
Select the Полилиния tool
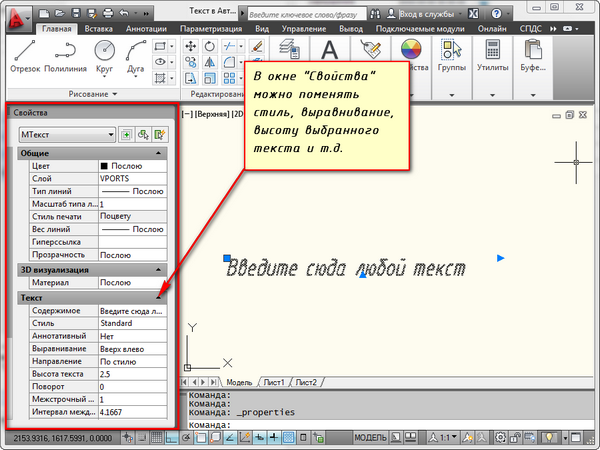pyautogui.click(x=65, y=56)
